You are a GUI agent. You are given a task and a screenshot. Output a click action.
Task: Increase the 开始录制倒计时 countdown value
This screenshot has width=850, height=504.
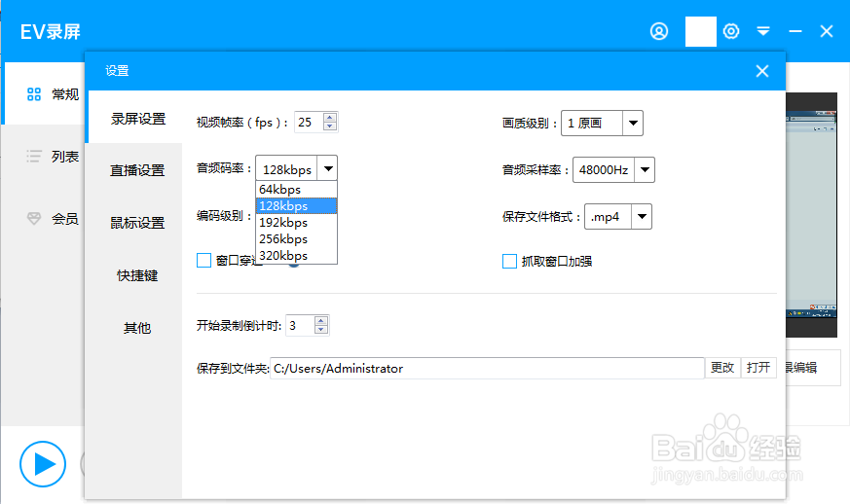(x=321, y=321)
